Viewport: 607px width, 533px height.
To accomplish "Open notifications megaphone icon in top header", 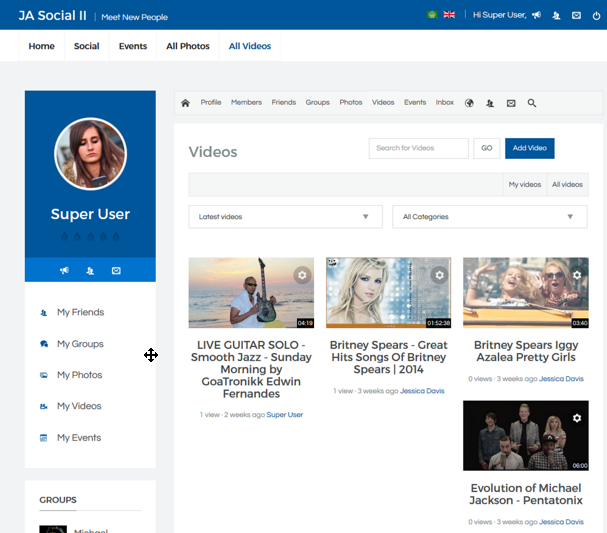I will coord(536,15).
